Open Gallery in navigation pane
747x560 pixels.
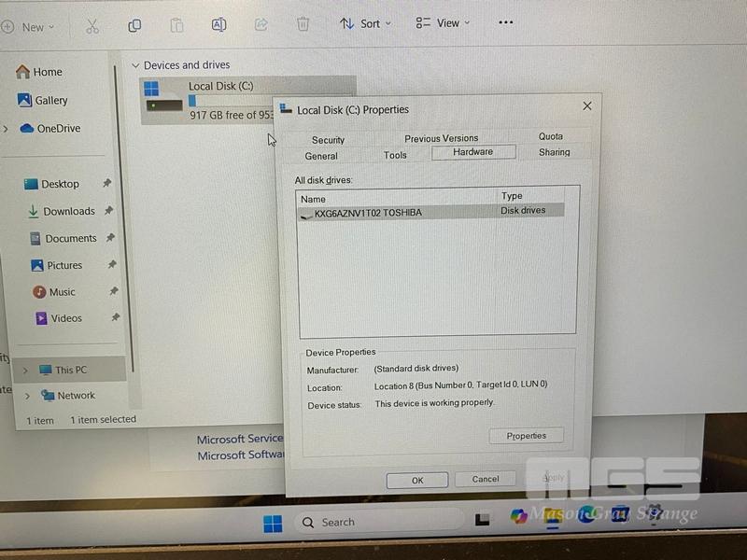click(x=42, y=100)
